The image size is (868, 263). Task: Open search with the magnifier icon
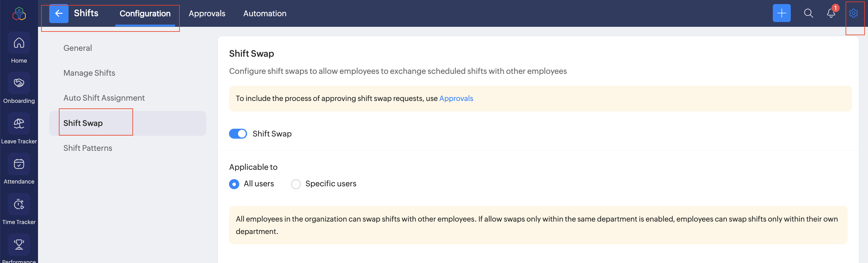coord(808,13)
